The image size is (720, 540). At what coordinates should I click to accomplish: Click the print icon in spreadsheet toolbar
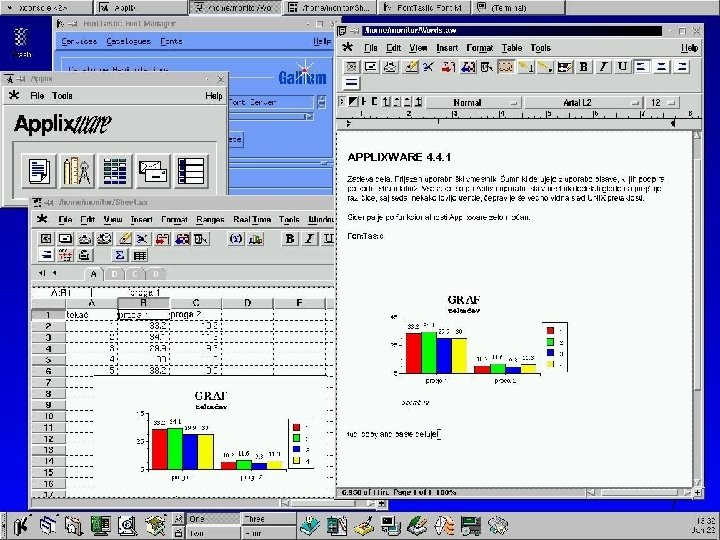pyautogui.click(x=84, y=239)
